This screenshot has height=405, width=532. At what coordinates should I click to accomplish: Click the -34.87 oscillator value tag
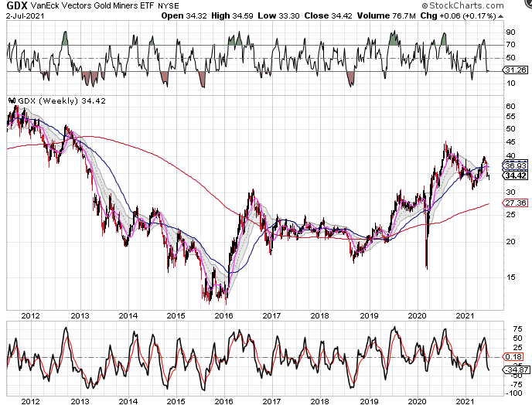(513, 370)
